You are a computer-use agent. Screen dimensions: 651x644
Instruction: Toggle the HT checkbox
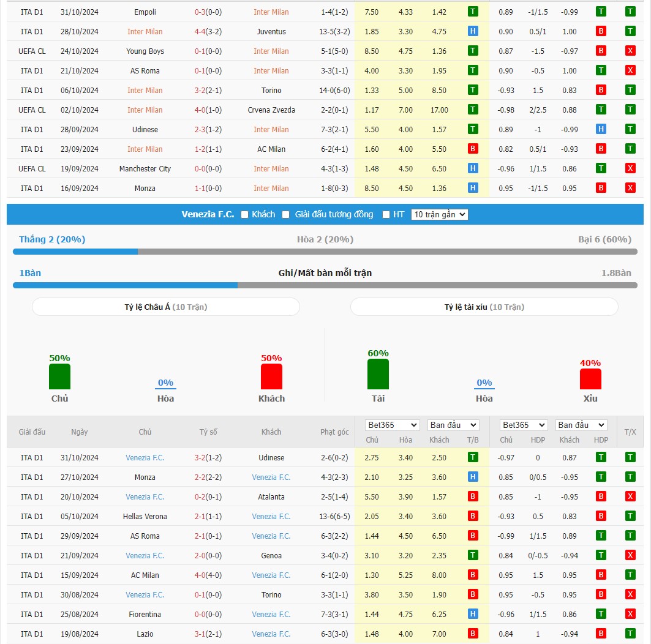[x=386, y=214]
